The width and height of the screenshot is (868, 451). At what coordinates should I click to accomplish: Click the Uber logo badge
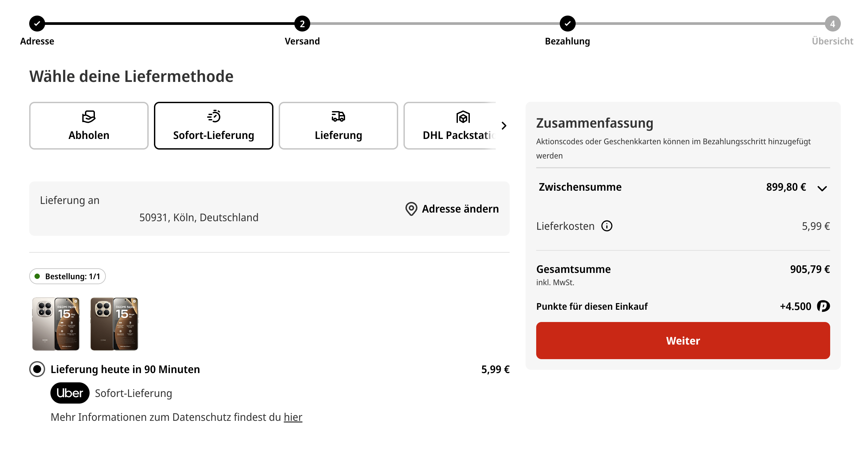70,393
